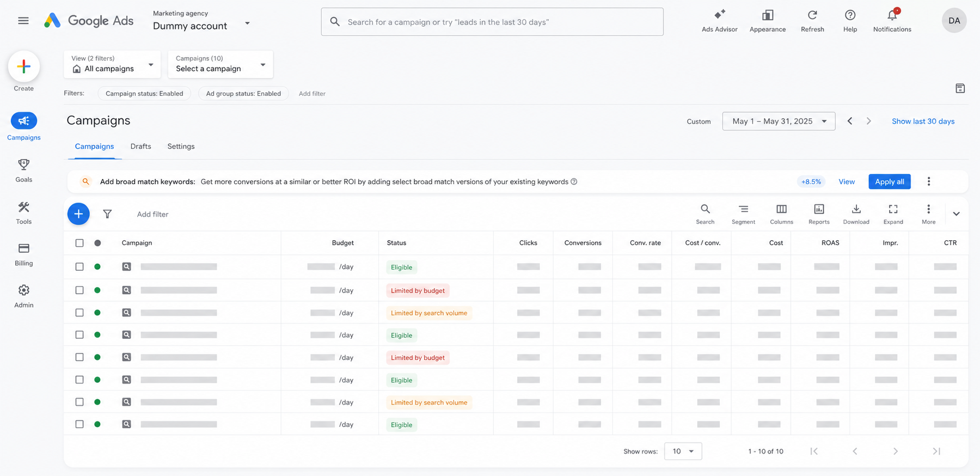Go to Goals in sidebar
The width and height of the screenshot is (980, 476).
point(23,170)
